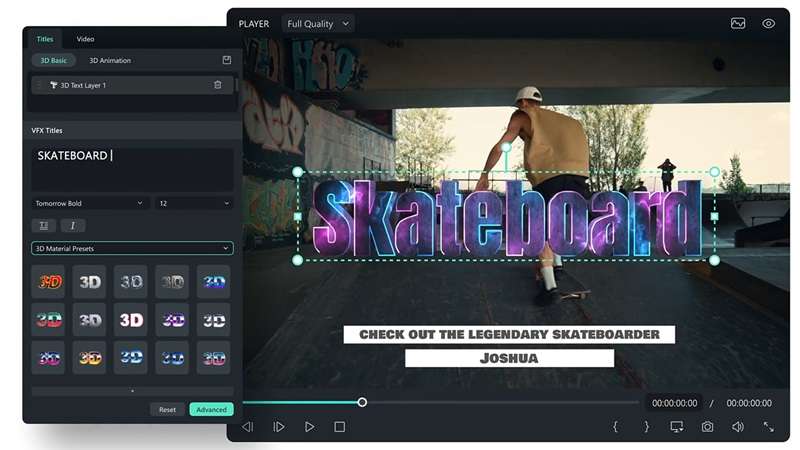This screenshot has height=450, width=800.
Task: Choose the yellow-pink 3D preset in the third row
Action: 90,358
